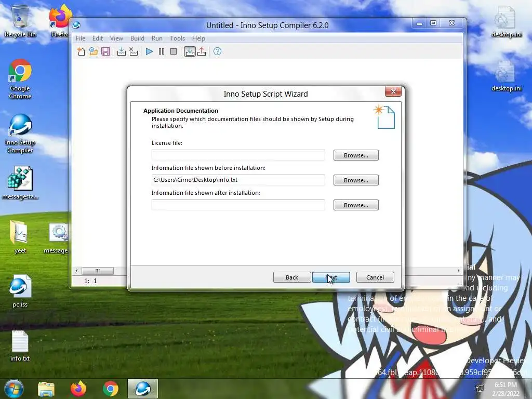Select the lower desktop.ini file icon
This screenshot has width=532, height=399.
(507, 75)
